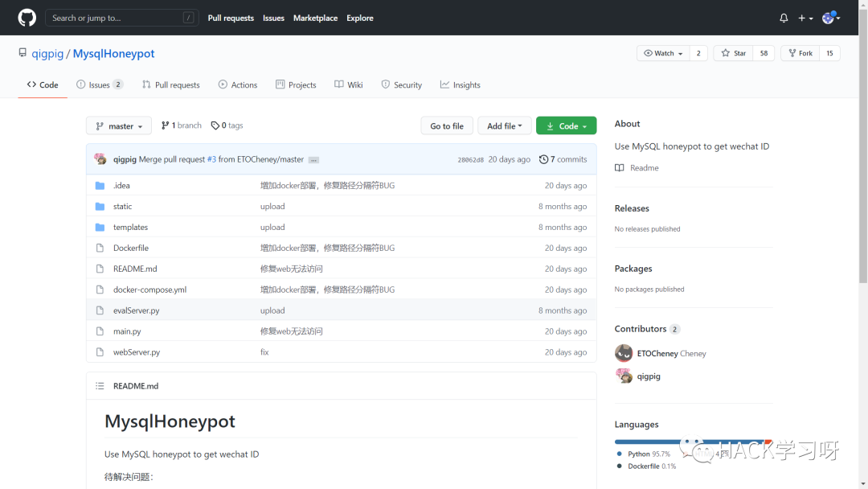Switch to the Code tab
The width and height of the screenshot is (868, 489).
(x=43, y=84)
